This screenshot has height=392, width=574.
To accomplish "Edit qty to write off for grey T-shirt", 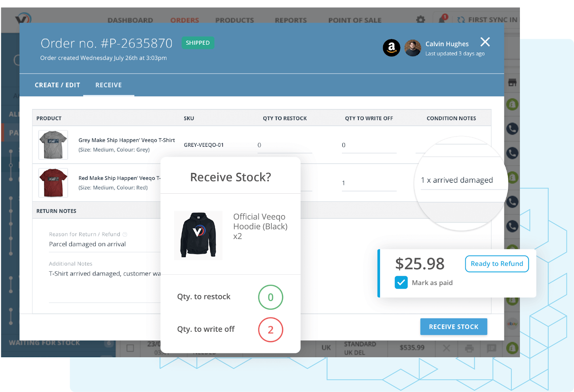I will 369,145.
